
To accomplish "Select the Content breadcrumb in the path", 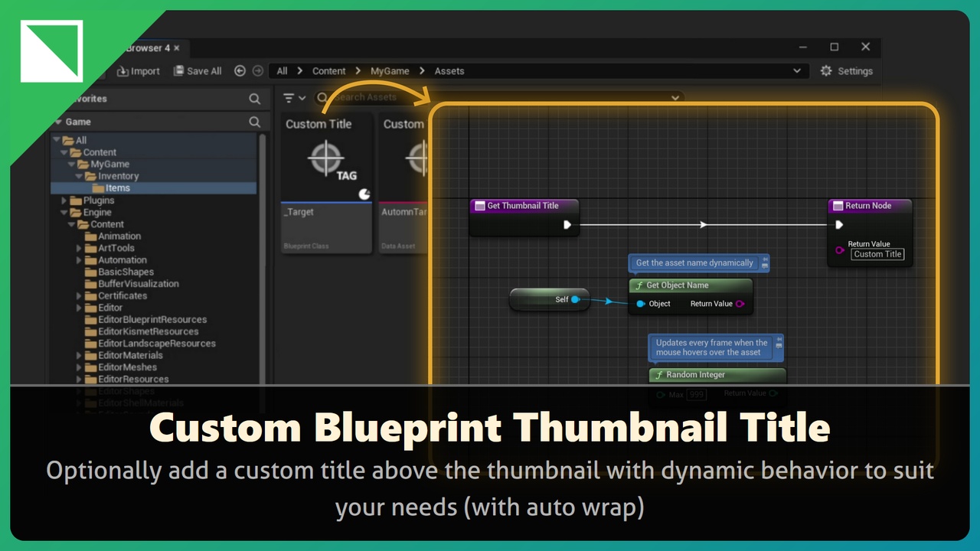I will 328,70.
